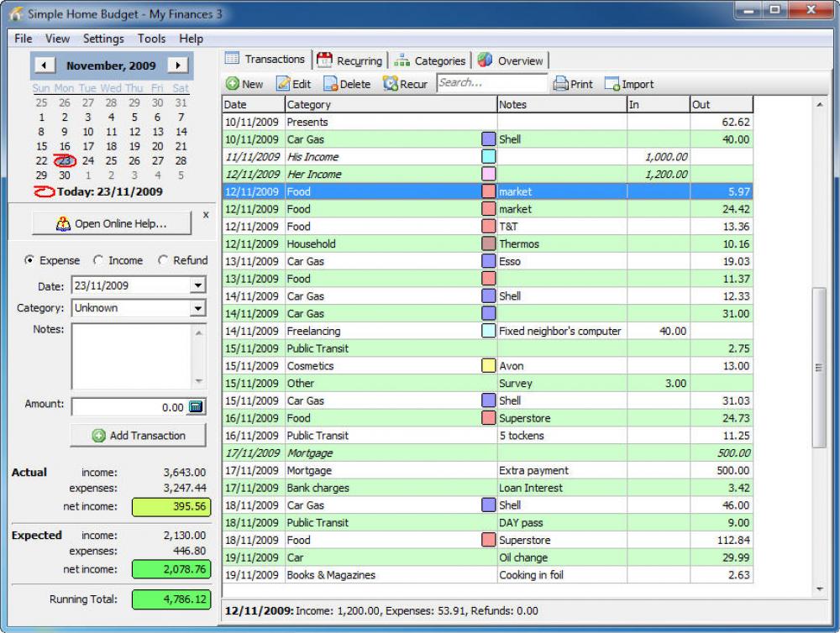The image size is (840, 633).
Task: Open Online Help
Action: pyautogui.click(x=110, y=222)
